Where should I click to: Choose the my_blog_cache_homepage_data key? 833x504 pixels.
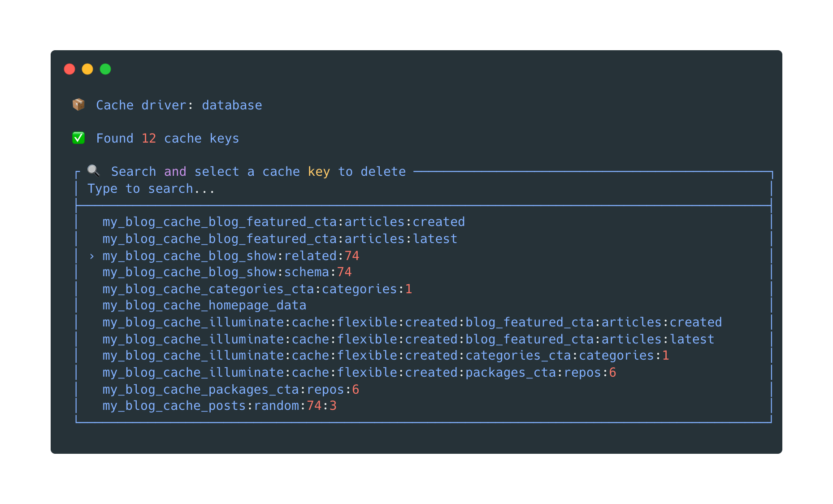coord(204,305)
